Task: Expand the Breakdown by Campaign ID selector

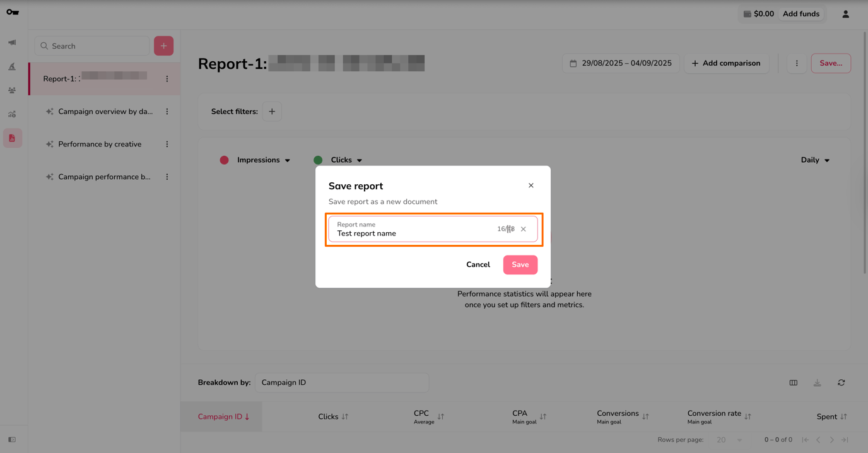Action: click(342, 382)
